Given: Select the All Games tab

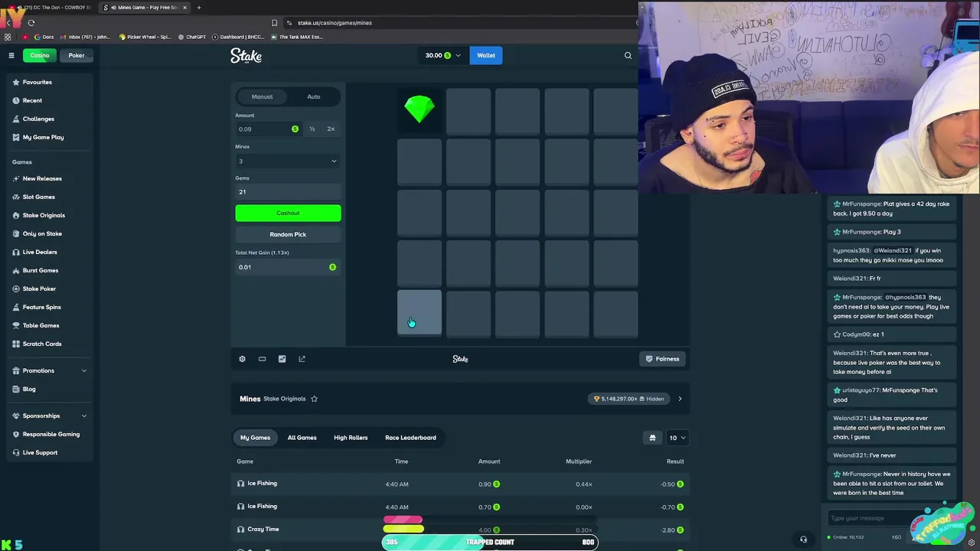Looking at the screenshot, I should click(302, 438).
